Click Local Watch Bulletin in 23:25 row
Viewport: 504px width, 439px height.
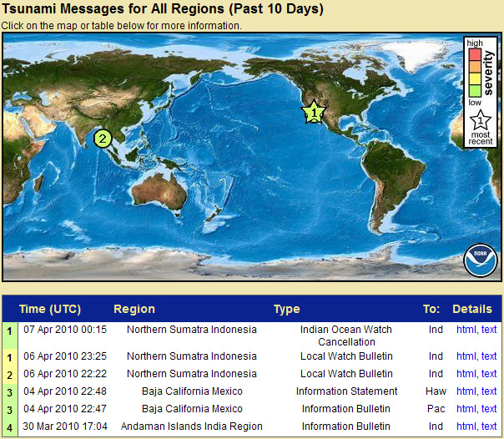point(346,356)
